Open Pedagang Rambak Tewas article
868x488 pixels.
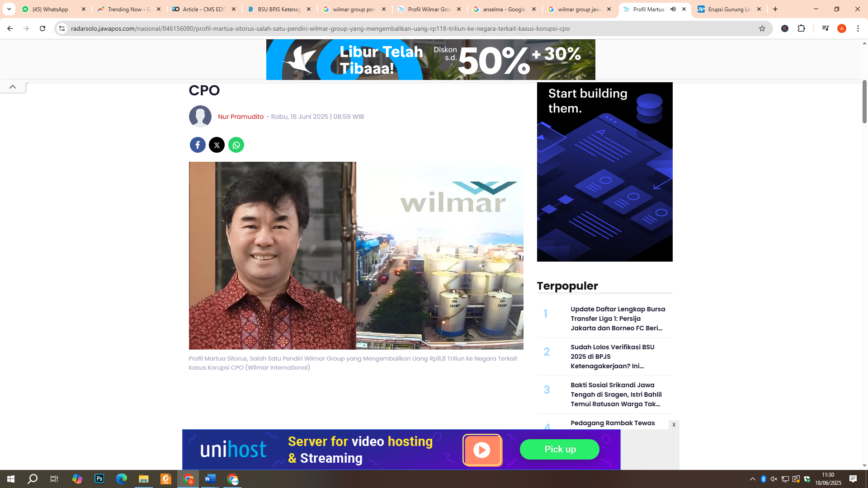point(613,423)
